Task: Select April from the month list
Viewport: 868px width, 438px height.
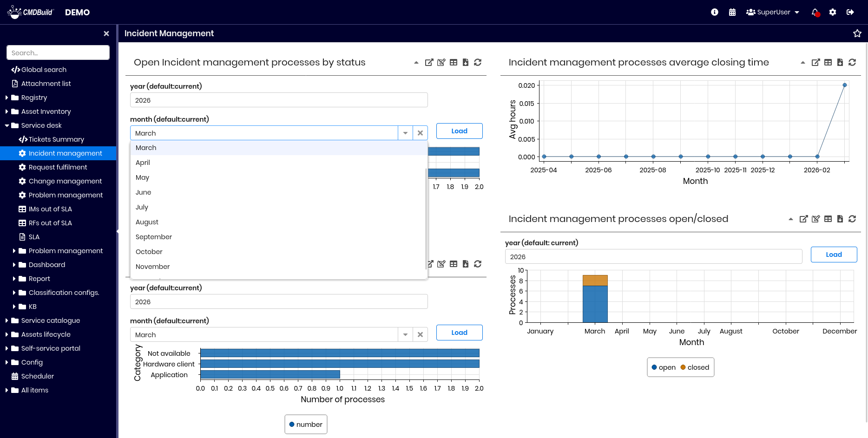Action: [143, 163]
